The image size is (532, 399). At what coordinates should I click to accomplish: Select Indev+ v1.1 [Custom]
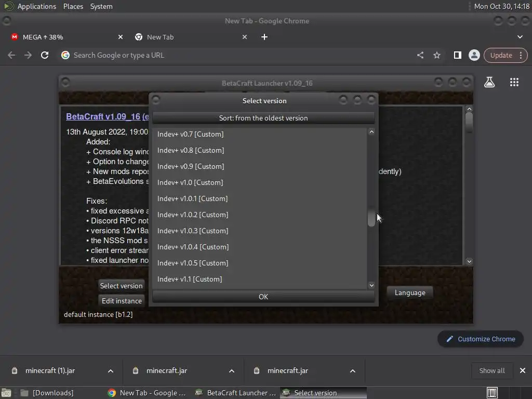pyautogui.click(x=260, y=279)
